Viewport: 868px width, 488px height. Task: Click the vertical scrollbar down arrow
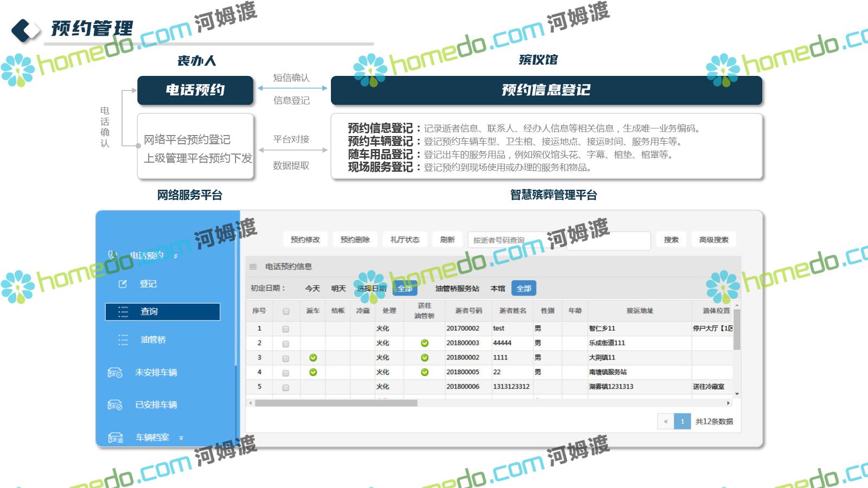[x=737, y=394]
